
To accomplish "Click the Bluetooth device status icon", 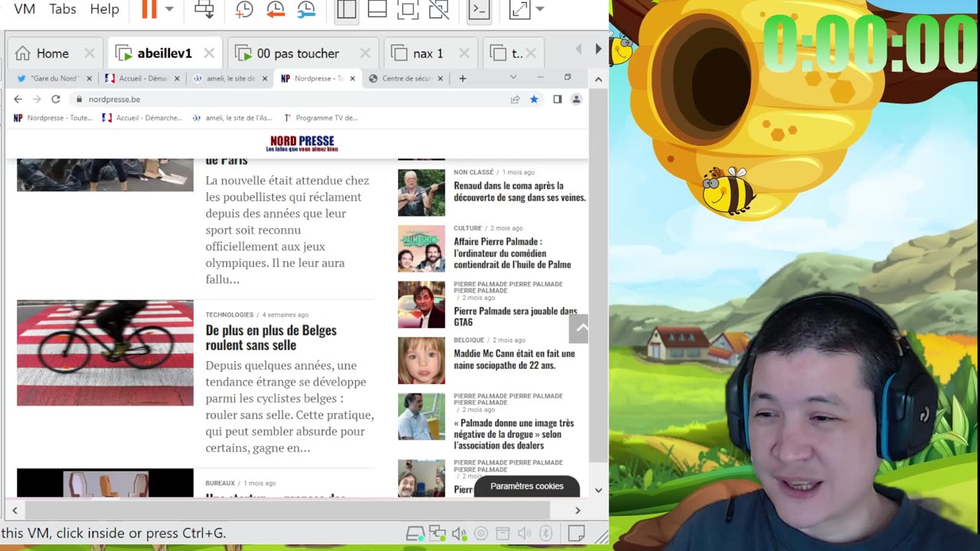I will (x=546, y=533).
